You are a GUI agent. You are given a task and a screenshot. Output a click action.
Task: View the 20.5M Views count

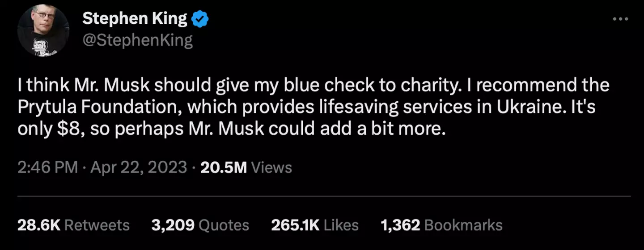[x=246, y=168]
